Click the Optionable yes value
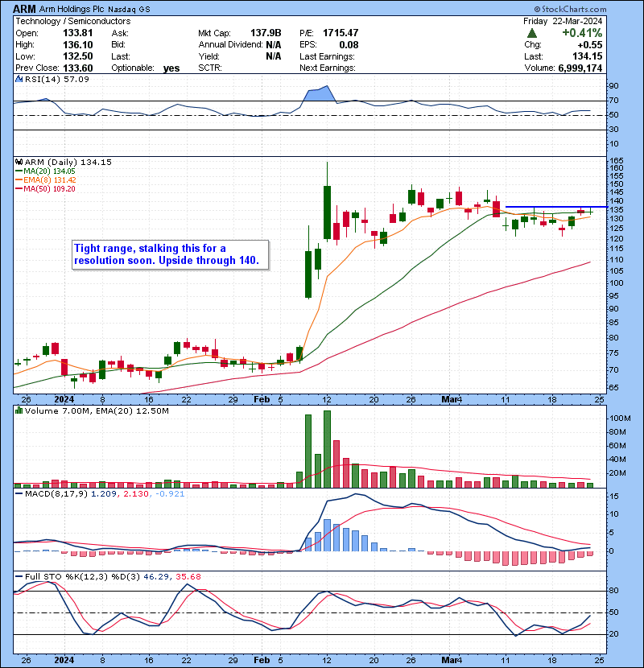This screenshot has height=668, width=644. (171, 68)
